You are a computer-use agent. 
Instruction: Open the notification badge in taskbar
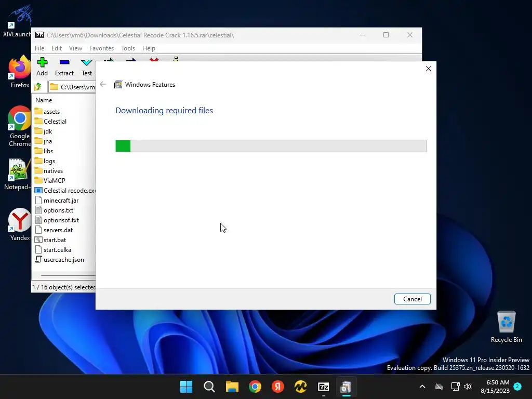[x=517, y=386]
